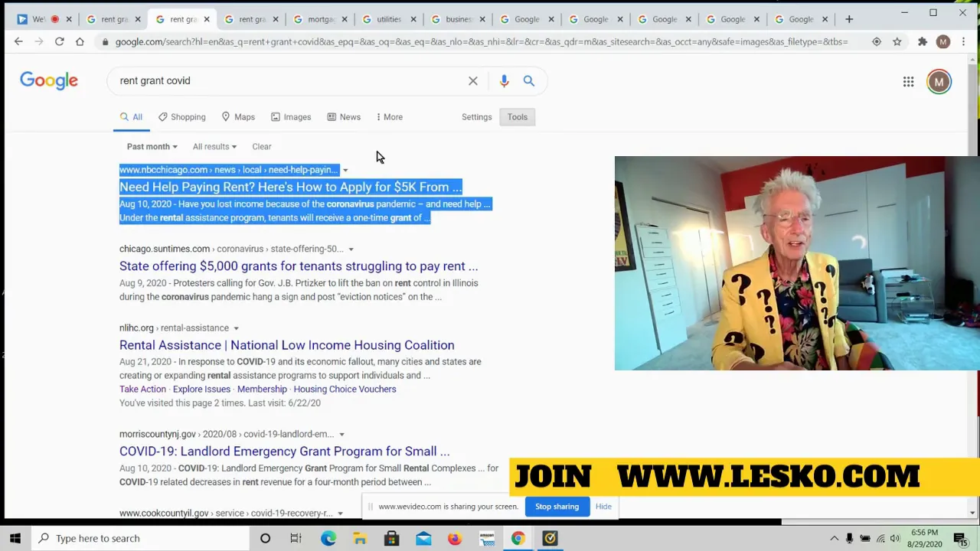
Task: Open the volume control in system tray
Action: pyautogui.click(x=897, y=538)
